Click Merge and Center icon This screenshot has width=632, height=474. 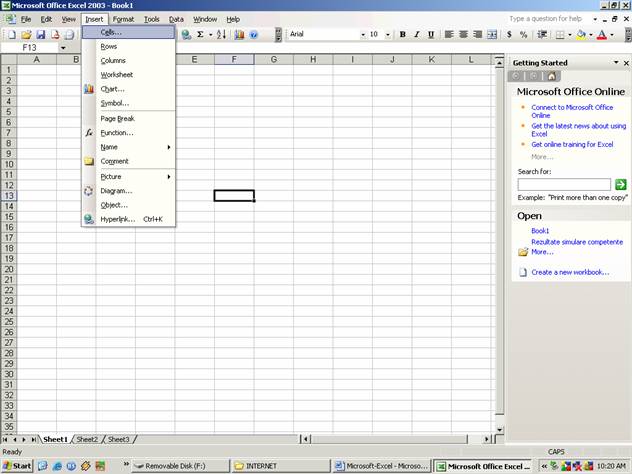[x=492, y=35]
